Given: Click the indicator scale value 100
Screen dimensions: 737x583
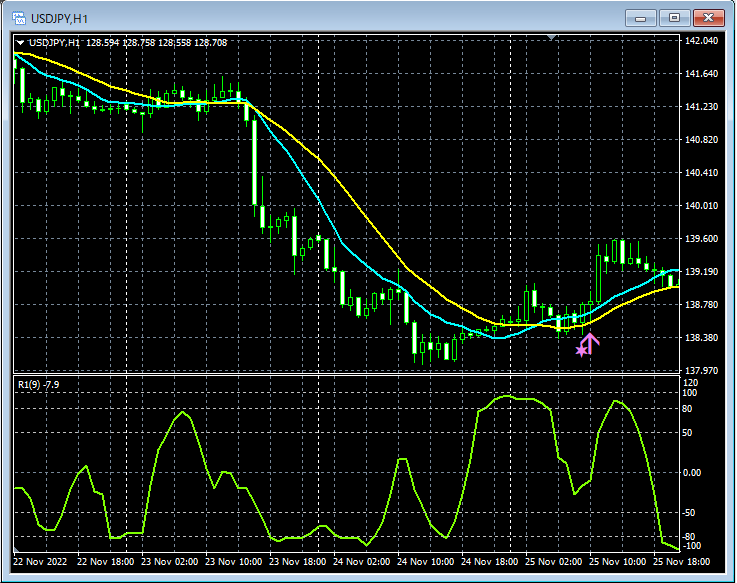Looking at the screenshot, I should [x=690, y=393].
